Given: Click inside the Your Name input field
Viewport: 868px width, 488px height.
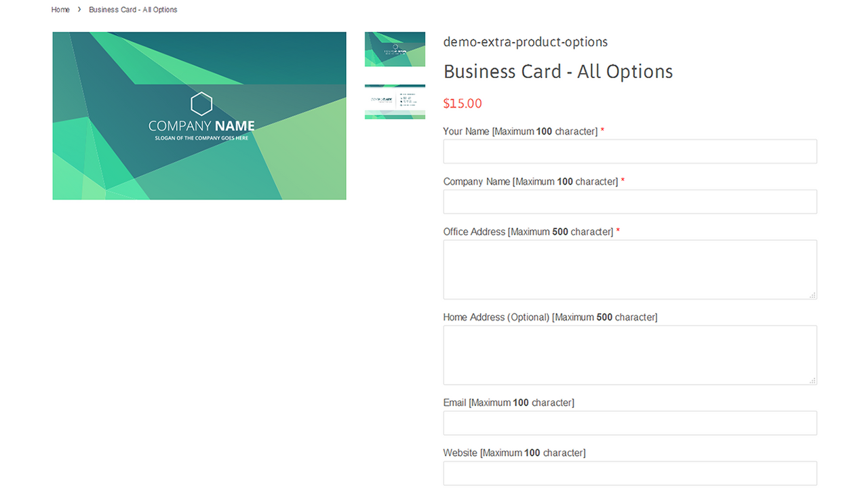Looking at the screenshot, I should (x=629, y=150).
